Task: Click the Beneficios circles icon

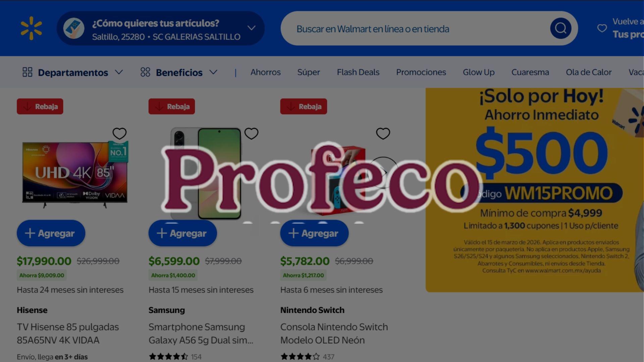Action: coord(145,72)
